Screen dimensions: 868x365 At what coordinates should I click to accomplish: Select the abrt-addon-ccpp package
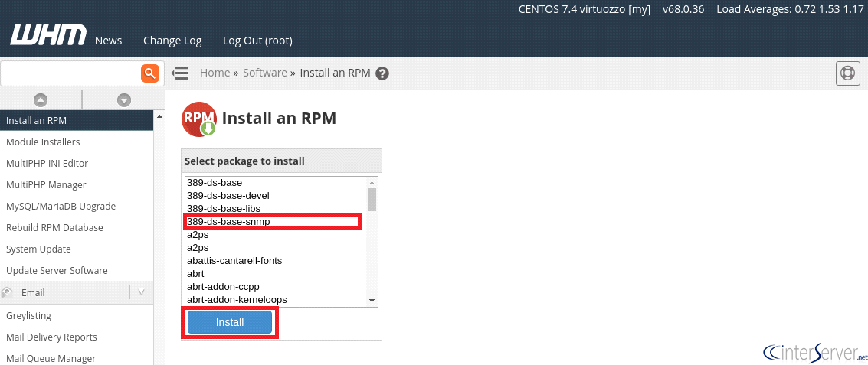(x=275, y=286)
